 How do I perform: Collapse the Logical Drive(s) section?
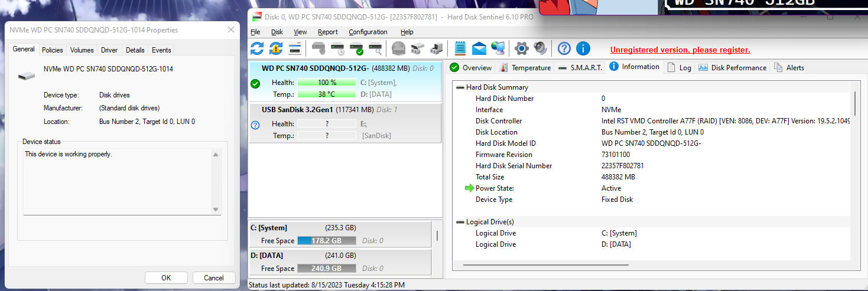(460, 222)
